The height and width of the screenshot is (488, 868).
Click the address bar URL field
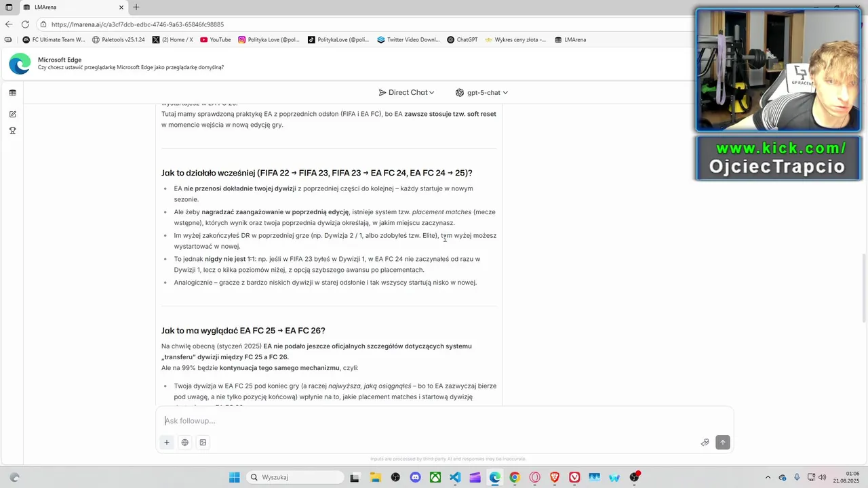pyautogui.click(x=366, y=24)
